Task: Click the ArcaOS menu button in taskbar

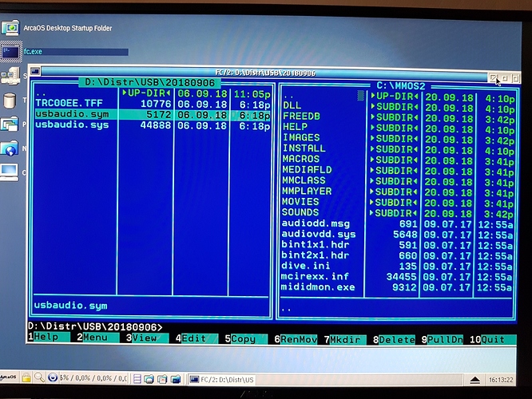Action: click(x=9, y=377)
